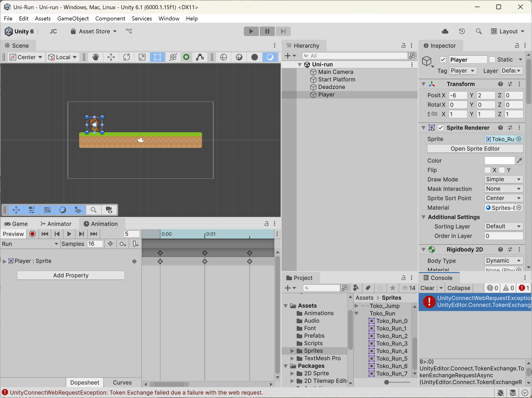Go to next keyframe in Animation
532x398 pixels.
[81, 234]
